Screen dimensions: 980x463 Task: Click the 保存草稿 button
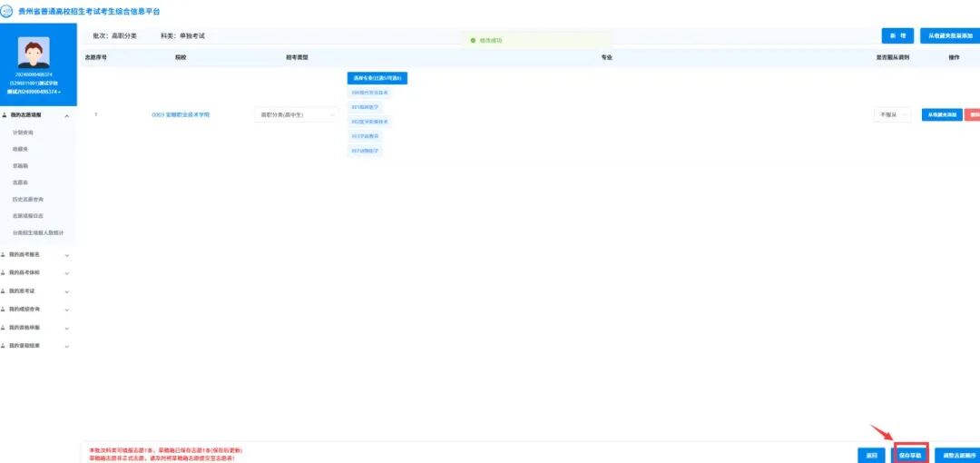910,454
